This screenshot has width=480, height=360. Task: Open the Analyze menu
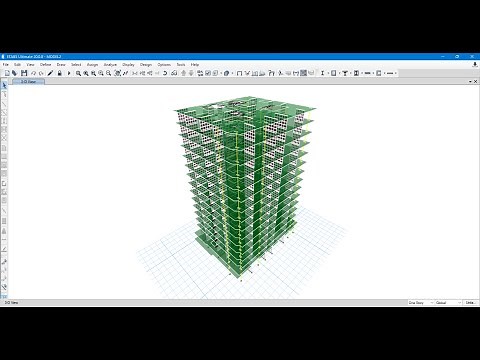point(110,65)
